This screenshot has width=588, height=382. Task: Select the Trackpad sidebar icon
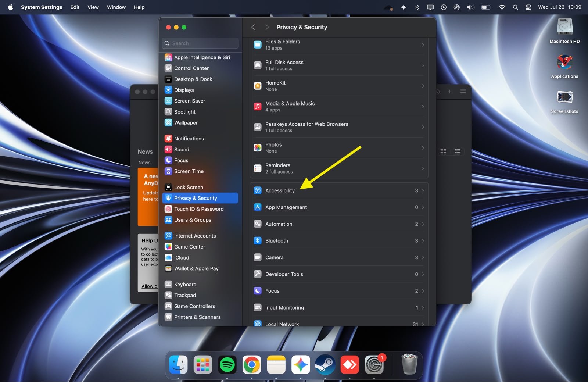click(168, 296)
